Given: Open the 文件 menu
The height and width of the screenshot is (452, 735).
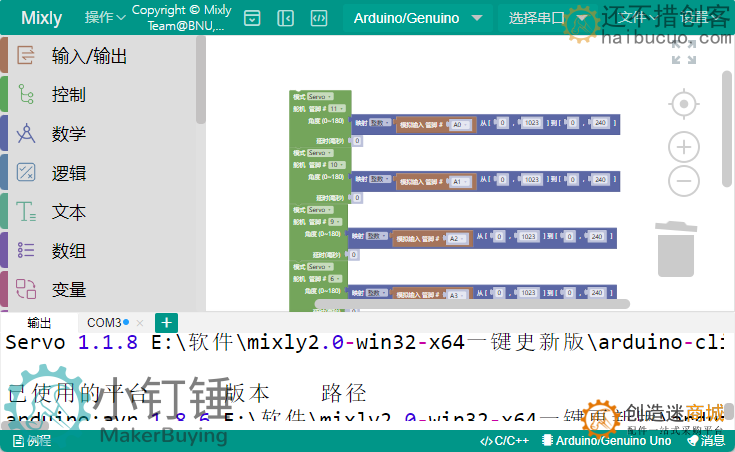Looking at the screenshot, I should click(637, 18).
